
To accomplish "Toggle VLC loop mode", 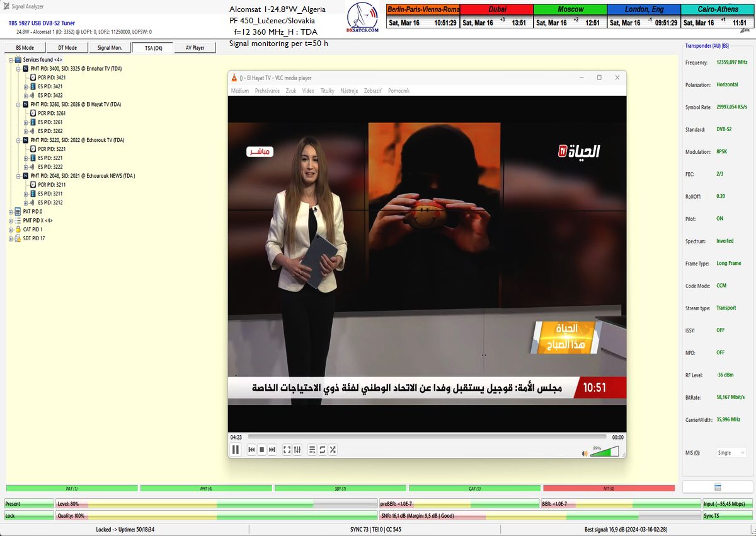I will pos(322,450).
